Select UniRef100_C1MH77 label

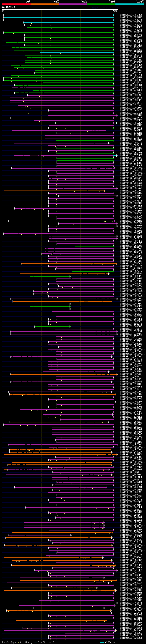coord(131,118)
